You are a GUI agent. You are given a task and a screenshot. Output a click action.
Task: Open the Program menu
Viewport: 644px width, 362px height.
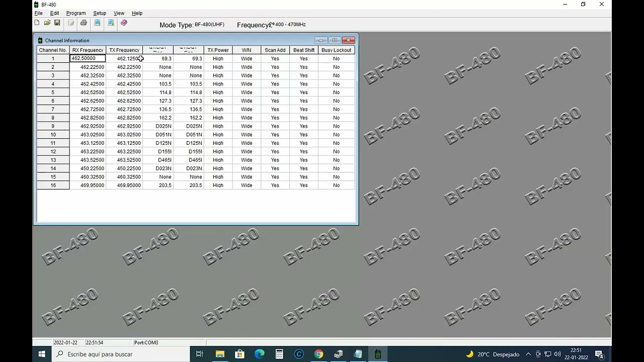(x=76, y=13)
